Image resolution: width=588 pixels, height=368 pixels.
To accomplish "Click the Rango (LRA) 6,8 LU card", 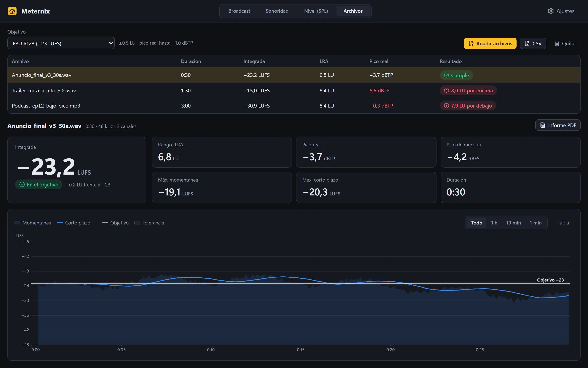I will 222,152.
